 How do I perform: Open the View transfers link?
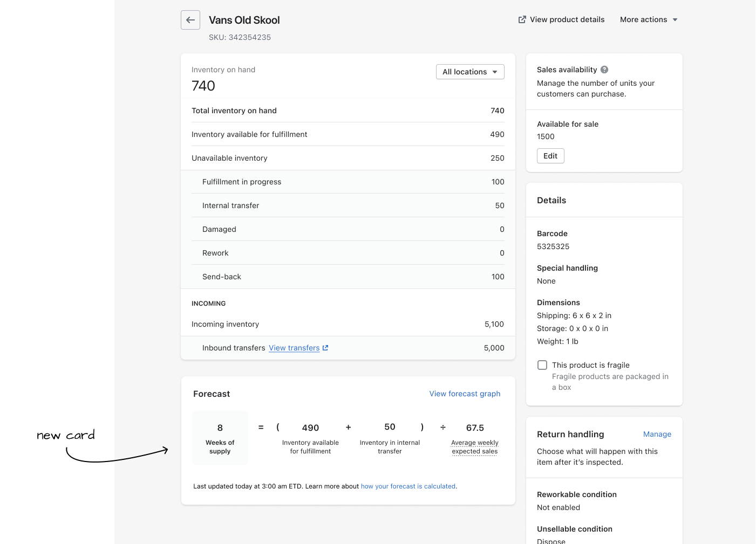(294, 348)
